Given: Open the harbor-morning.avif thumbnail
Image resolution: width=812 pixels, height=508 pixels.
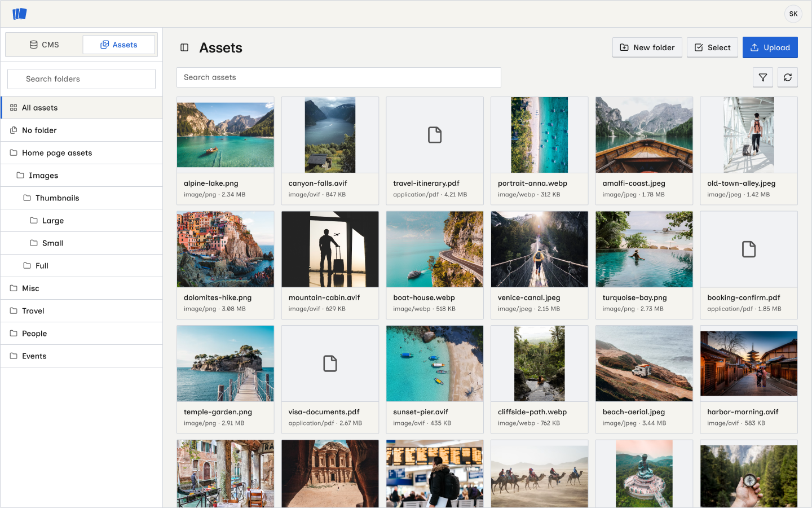Looking at the screenshot, I should tap(749, 364).
